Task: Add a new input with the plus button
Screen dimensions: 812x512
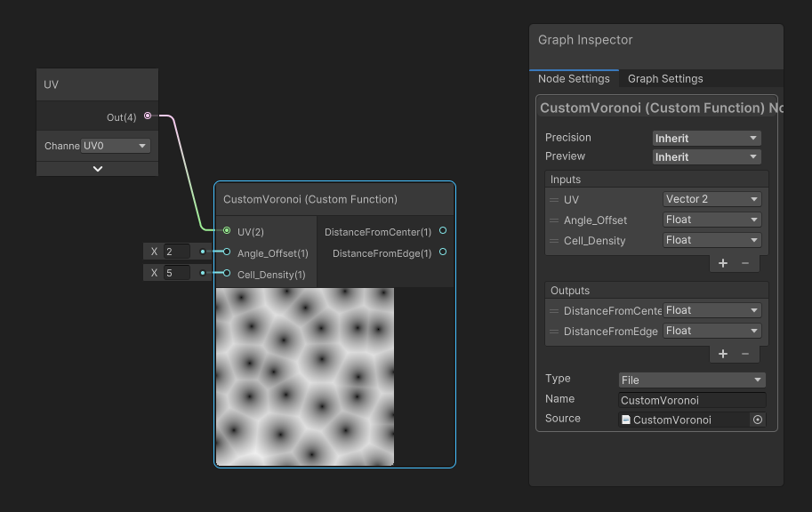Action: click(x=723, y=263)
